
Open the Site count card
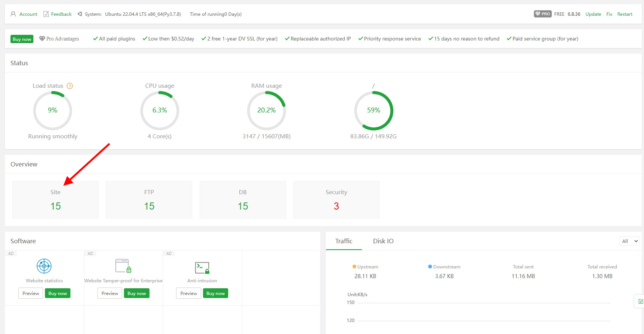click(x=55, y=200)
